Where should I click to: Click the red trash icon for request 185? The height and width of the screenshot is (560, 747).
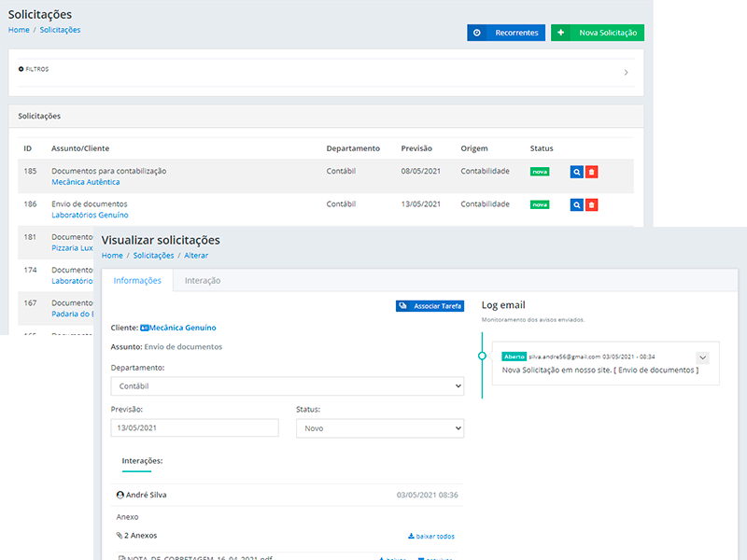click(x=592, y=173)
